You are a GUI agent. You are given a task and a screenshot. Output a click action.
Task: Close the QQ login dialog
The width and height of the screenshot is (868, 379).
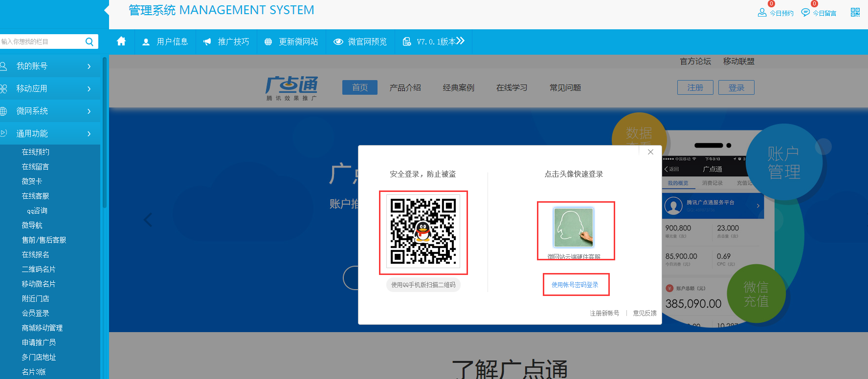coord(650,152)
